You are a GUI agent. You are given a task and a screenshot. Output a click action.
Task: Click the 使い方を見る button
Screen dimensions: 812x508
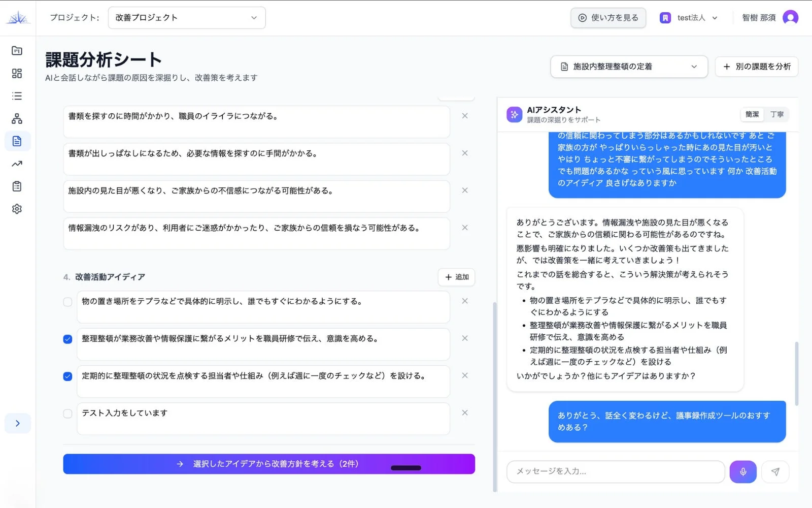[608, 17]
